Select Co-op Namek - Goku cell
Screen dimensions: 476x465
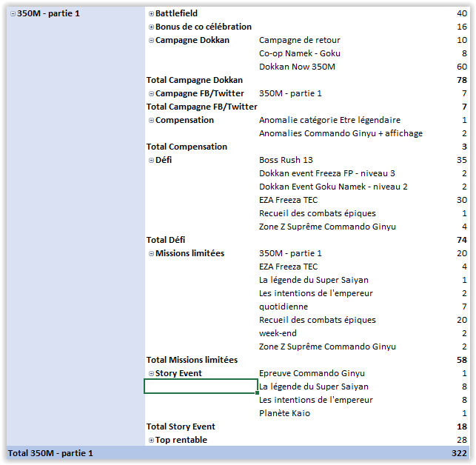click(x=299, y=53)
